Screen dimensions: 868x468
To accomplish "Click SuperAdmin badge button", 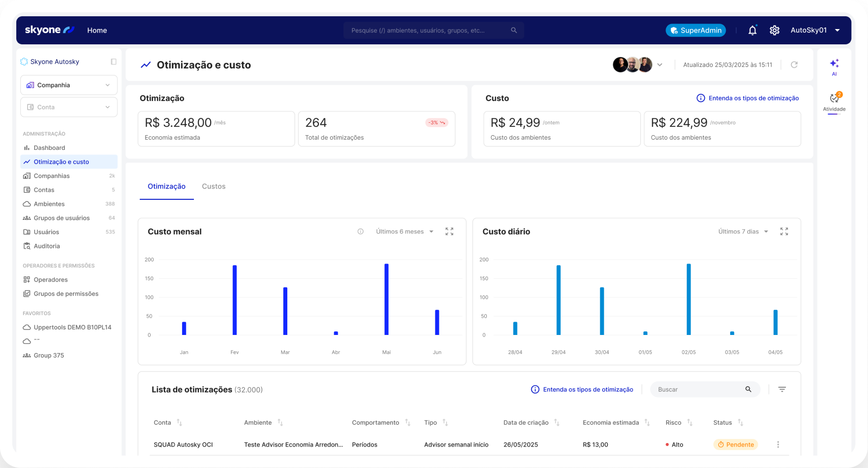I will tap(696, 31).
